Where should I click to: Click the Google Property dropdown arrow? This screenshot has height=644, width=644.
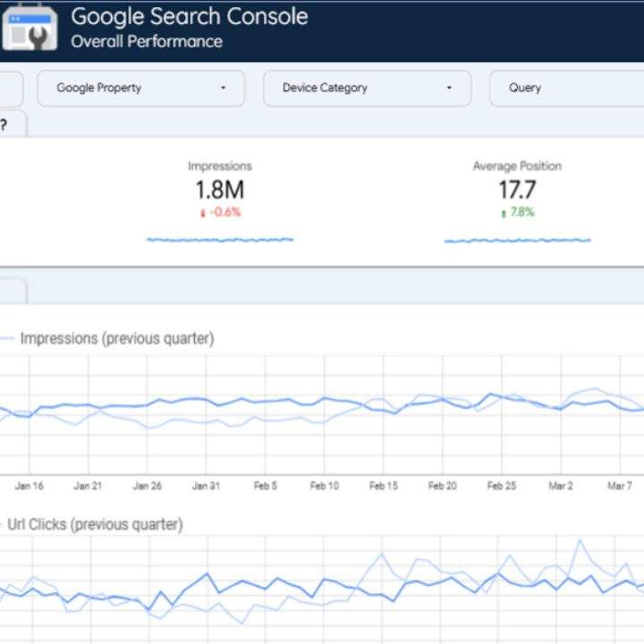(x=223, y=88)
